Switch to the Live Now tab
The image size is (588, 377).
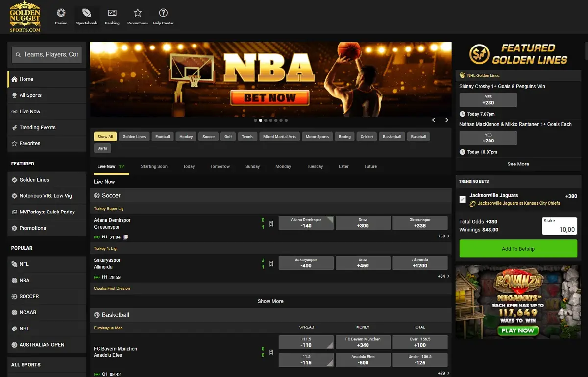pos(111,166)
